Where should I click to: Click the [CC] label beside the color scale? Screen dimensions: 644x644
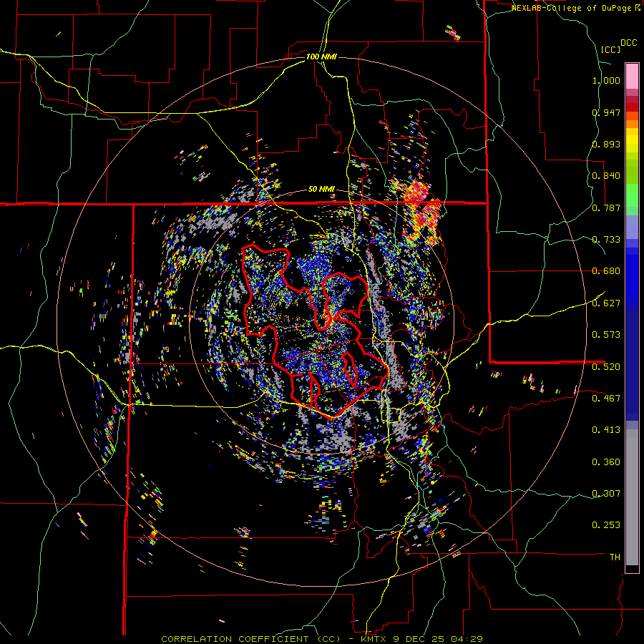(611, 49)
